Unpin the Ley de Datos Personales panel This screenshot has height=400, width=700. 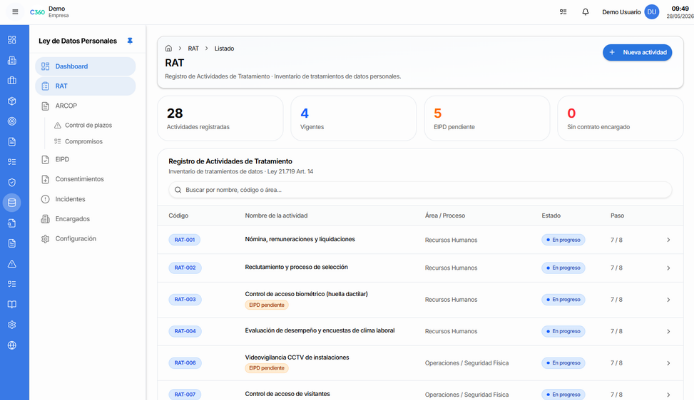pyautogui.click(x=130, y=41)
